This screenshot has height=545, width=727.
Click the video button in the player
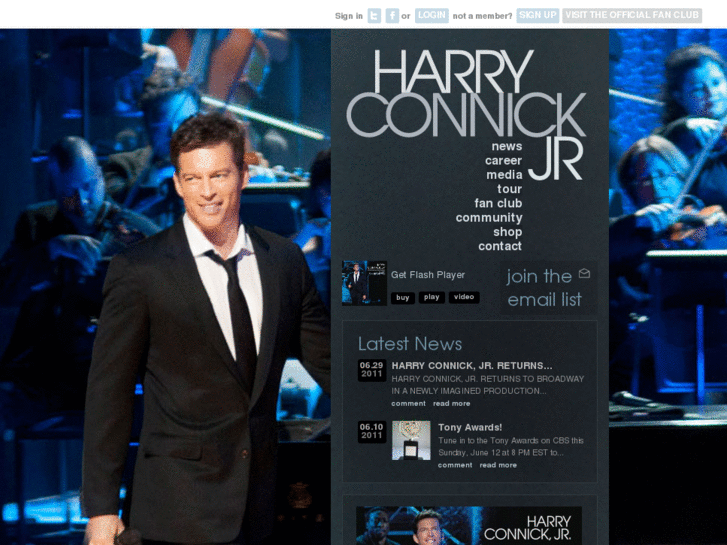[x=464, y=297]
